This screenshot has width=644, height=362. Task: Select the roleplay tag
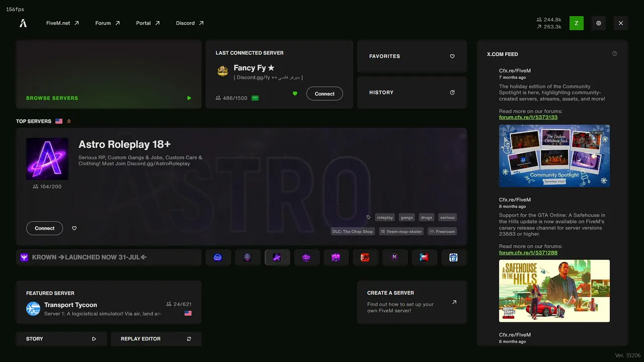385,218
